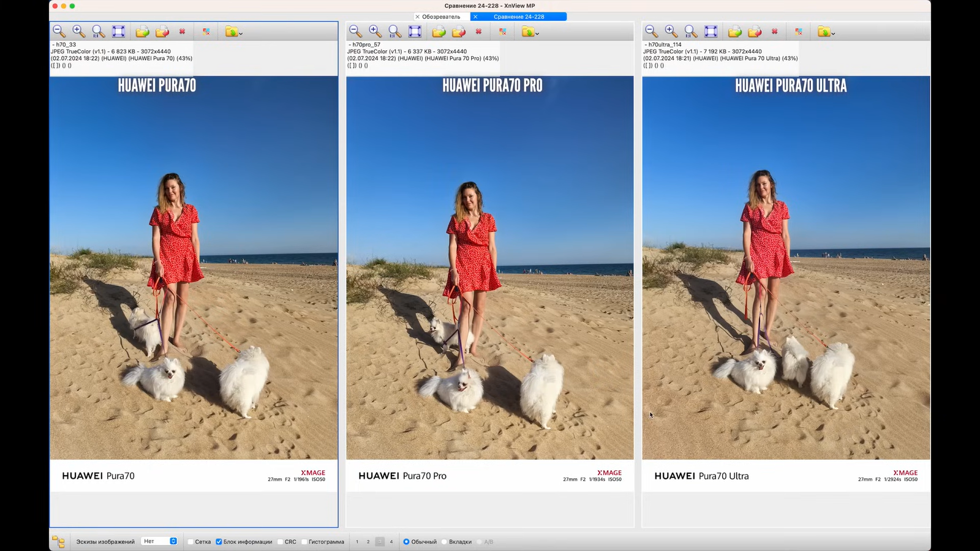
Task: Select the Вкладки radio button
Action: click(445, 542)
